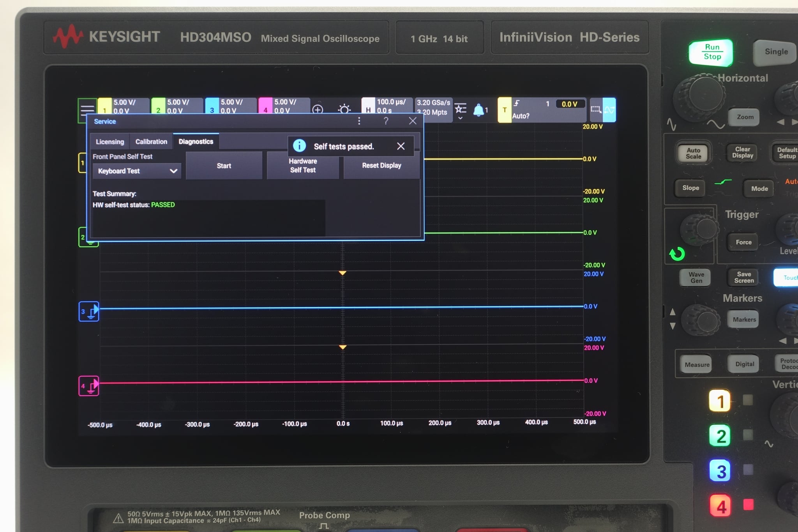This screenshot has height=532, width=798.
Task: Tap the trigger Mode key
Action: (x=759, y=189)
